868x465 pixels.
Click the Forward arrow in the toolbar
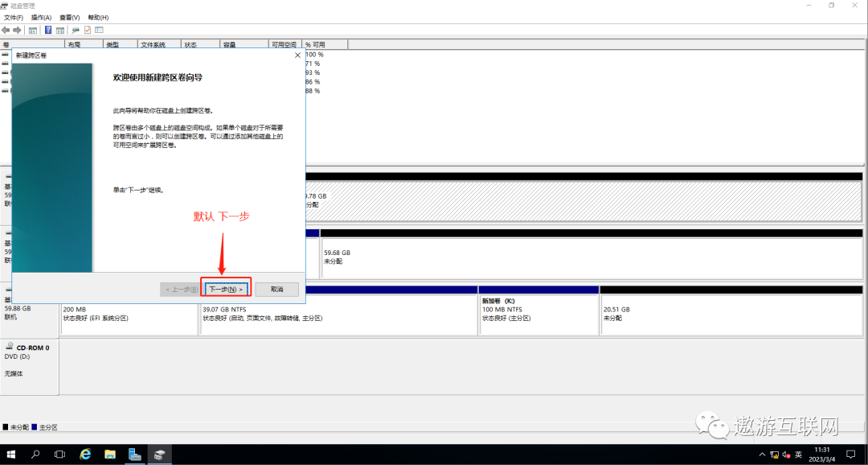17,30
